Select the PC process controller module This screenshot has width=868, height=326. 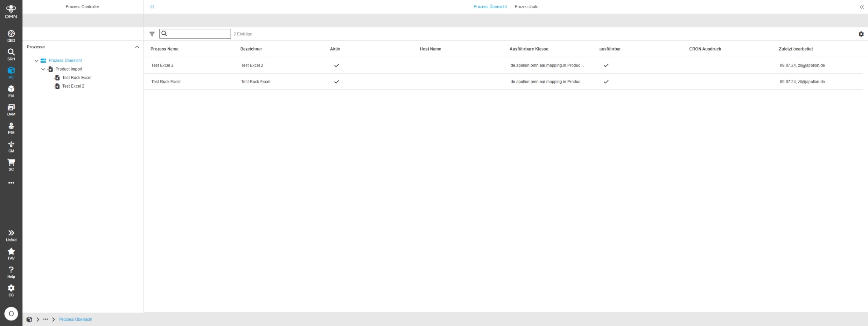click(11, 73)
